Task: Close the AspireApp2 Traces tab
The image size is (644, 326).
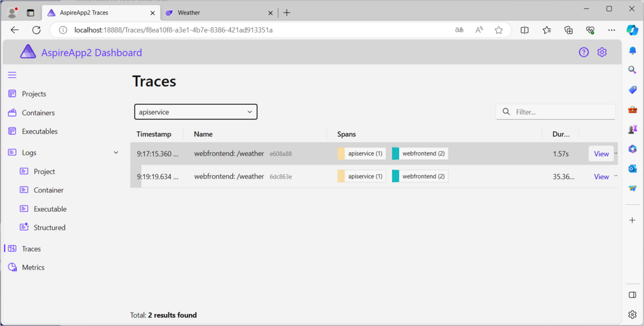Action: click(152, 12)
